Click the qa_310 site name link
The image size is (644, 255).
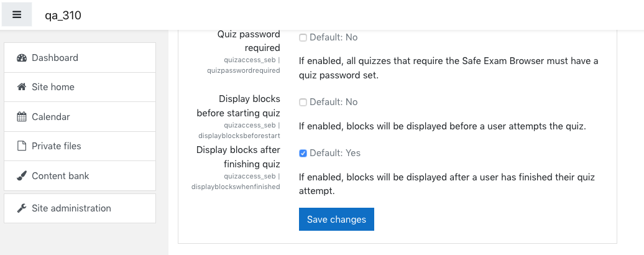[63, 15]
